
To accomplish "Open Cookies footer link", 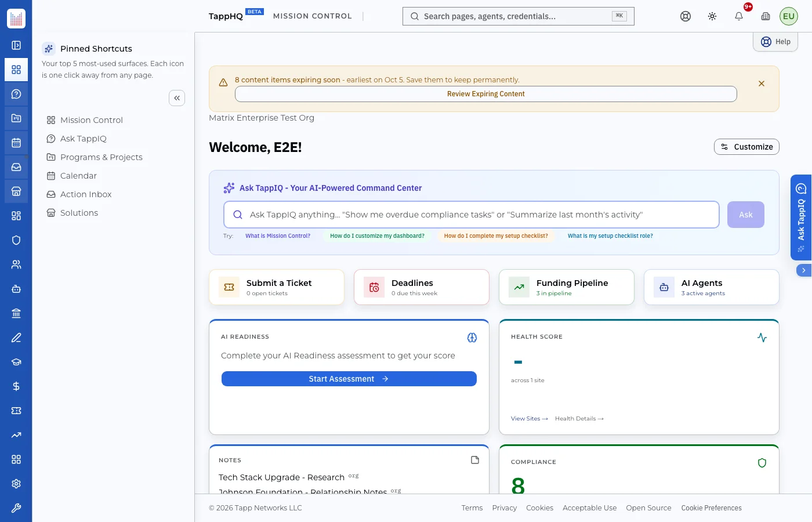I will click(539, 508).
